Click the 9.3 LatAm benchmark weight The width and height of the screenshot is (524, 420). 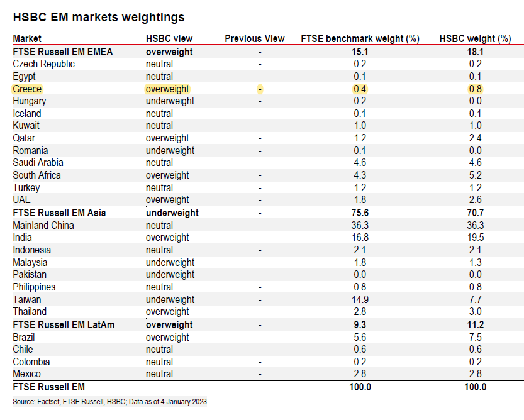coord(360,325)
